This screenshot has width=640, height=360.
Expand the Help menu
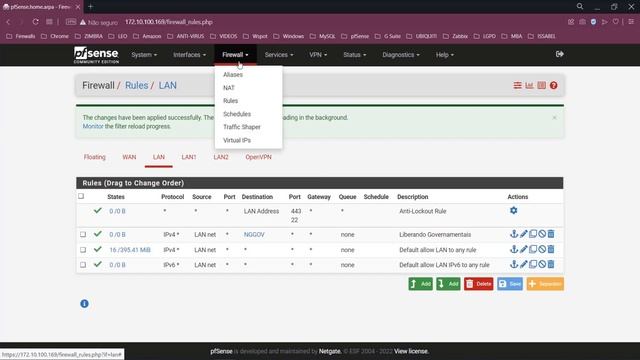point(444,55)
